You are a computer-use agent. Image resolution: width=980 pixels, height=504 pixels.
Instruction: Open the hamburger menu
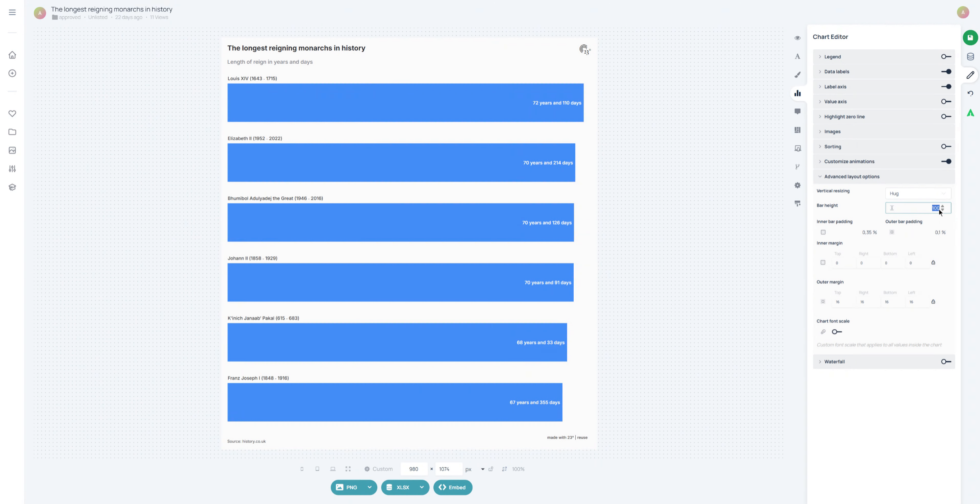point(12,12)
